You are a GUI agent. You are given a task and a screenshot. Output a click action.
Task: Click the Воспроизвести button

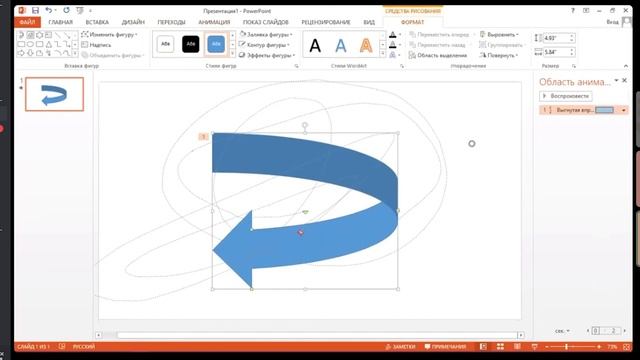coord(566,96)
